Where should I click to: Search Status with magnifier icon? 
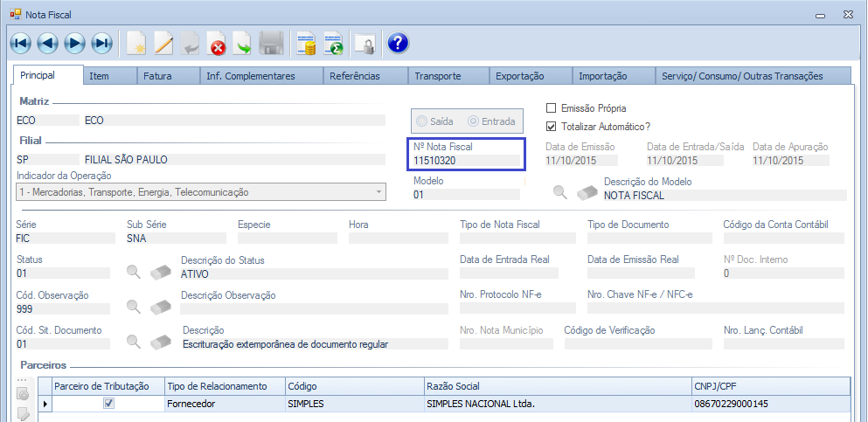point(134,272)
